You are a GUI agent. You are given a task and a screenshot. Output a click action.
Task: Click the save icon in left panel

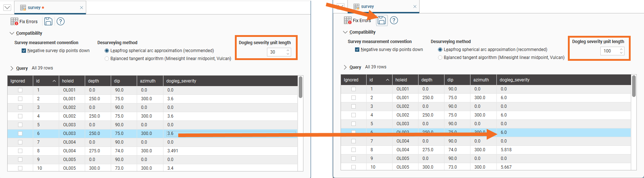click(x=48, y=22)
